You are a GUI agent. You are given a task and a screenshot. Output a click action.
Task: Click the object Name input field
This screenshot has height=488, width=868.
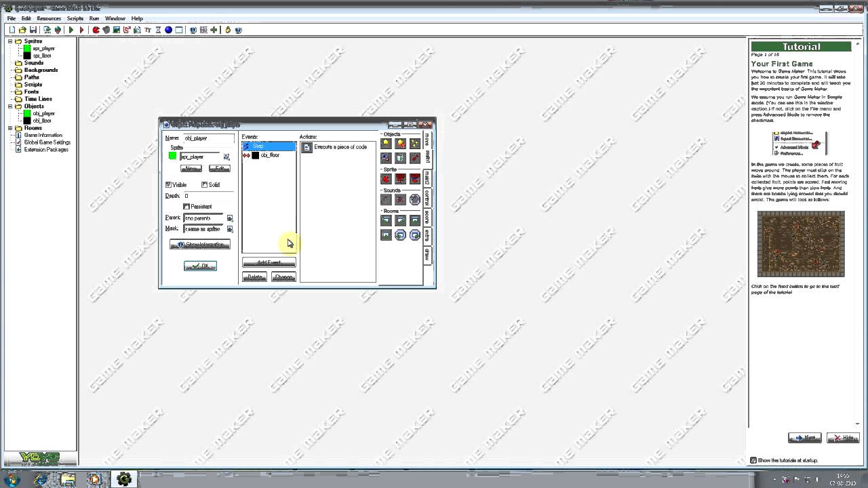[209, 138]
